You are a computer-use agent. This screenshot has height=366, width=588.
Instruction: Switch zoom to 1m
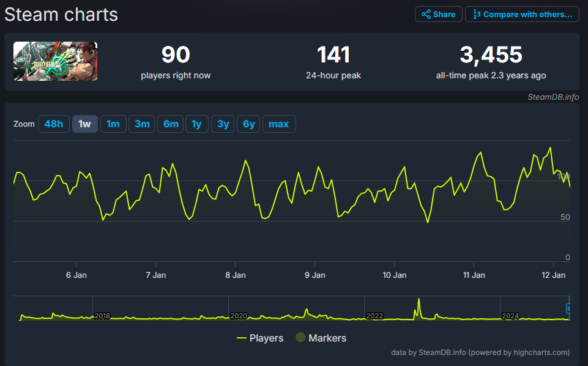coord(113,124)
